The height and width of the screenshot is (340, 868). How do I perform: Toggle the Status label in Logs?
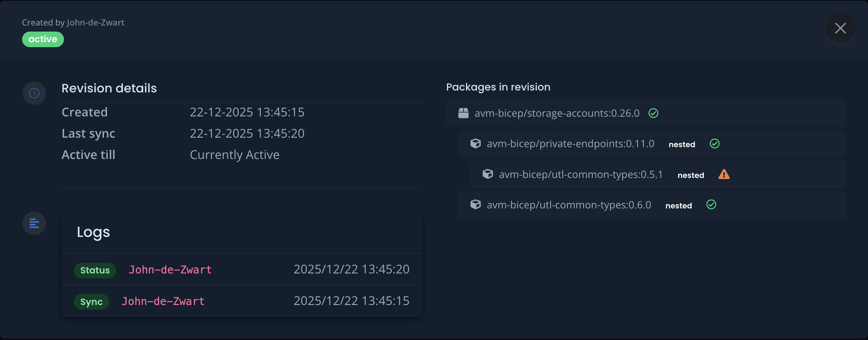tap(95, 270)
